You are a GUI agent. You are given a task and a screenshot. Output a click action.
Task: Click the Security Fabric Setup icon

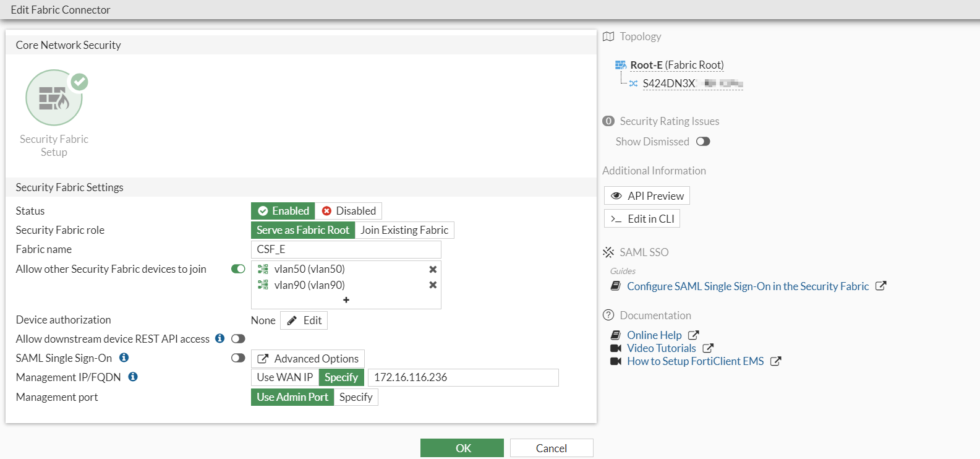[54, 98]
